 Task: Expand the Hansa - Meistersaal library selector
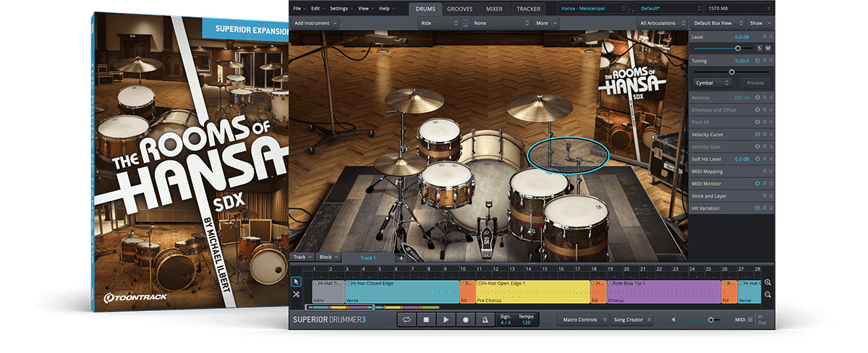(x=593, y=8)
